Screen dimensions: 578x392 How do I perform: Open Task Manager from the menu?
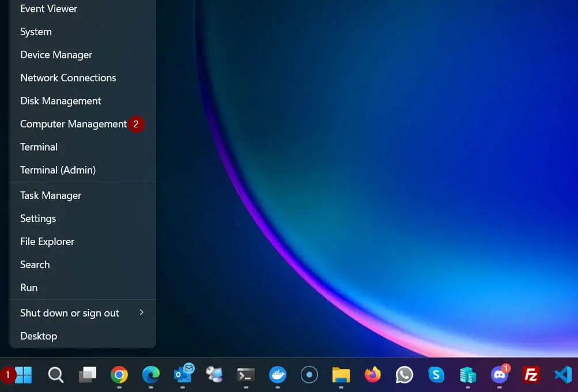tap(82, 195)
